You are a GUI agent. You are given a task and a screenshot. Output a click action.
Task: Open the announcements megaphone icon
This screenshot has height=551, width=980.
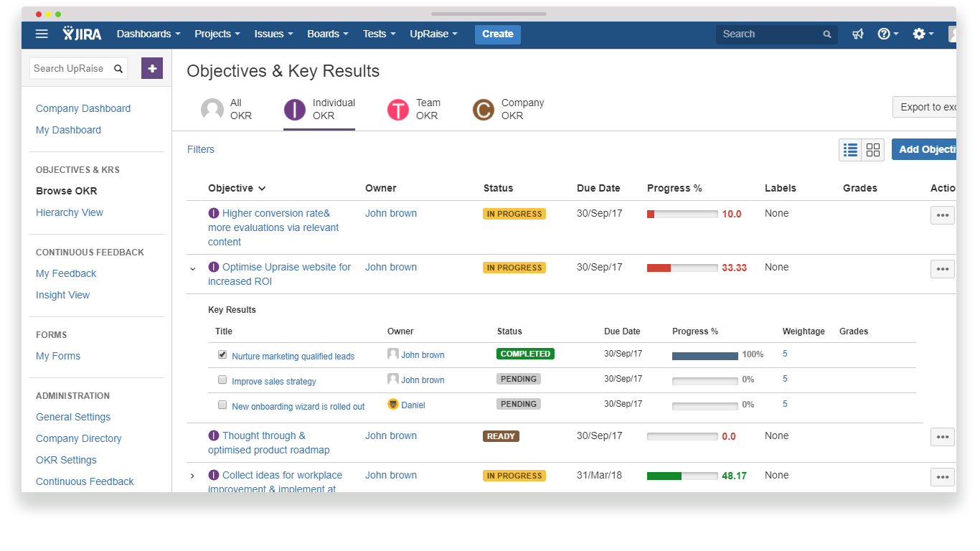(x=858, y=34)
